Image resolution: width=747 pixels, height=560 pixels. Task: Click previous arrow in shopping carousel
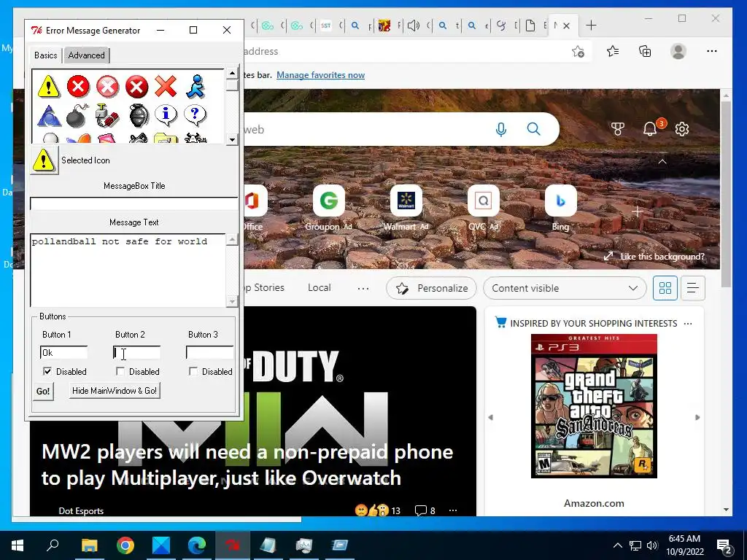coord(491,418)
